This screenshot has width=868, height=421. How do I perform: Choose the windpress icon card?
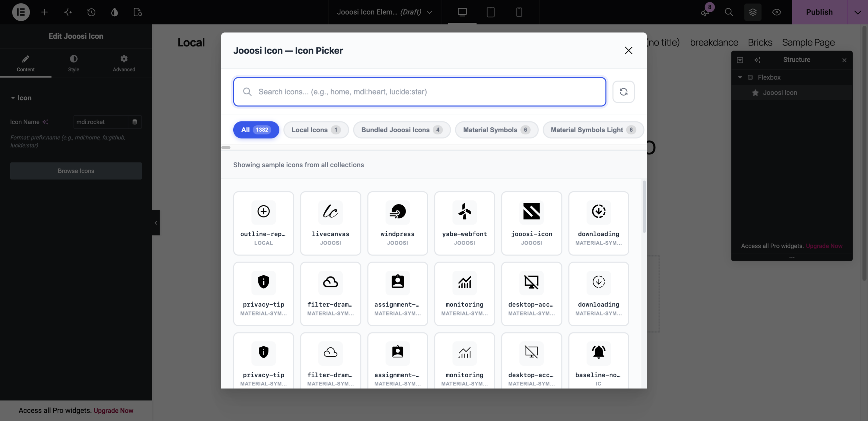397,223
